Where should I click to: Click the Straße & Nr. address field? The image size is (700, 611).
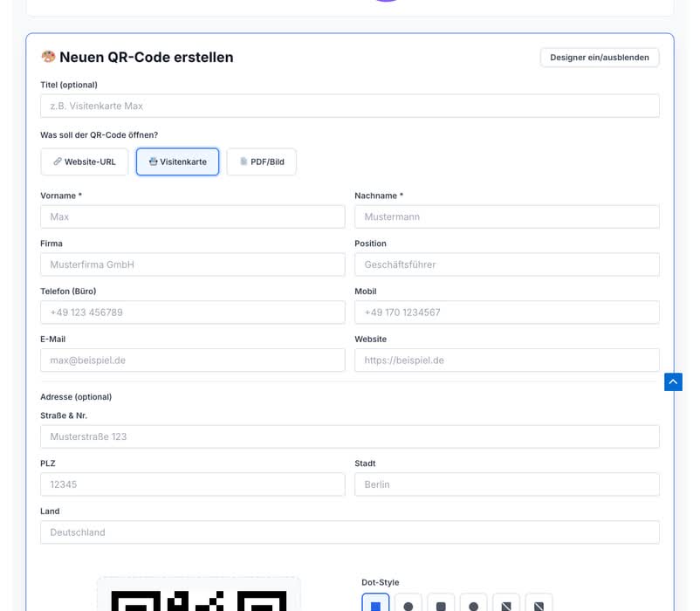pos(349,436)
